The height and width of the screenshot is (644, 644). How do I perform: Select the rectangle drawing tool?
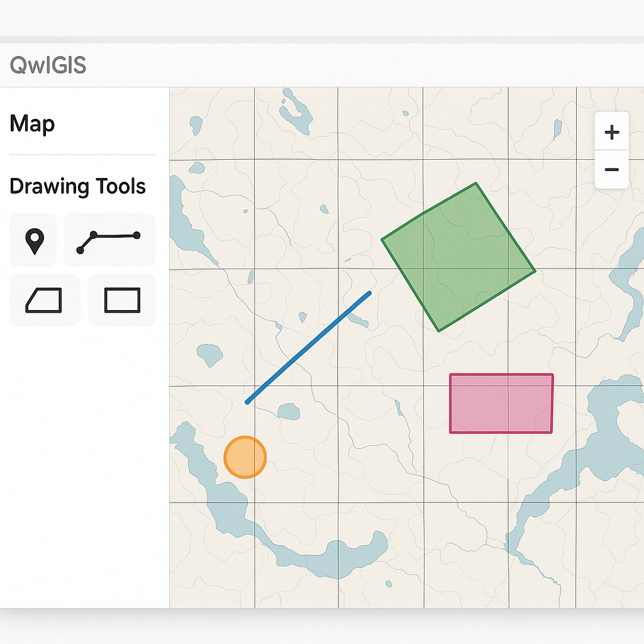pyautogui.click(x=122, y=300)
